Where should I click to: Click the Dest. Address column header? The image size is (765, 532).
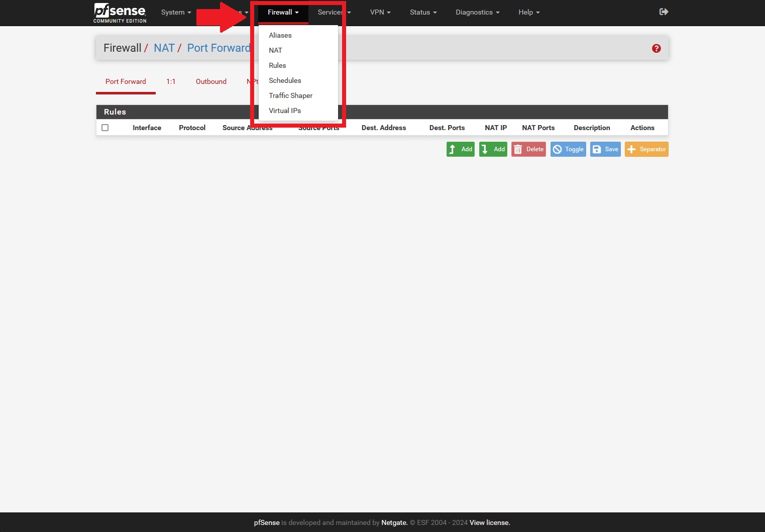coord(384,128)
